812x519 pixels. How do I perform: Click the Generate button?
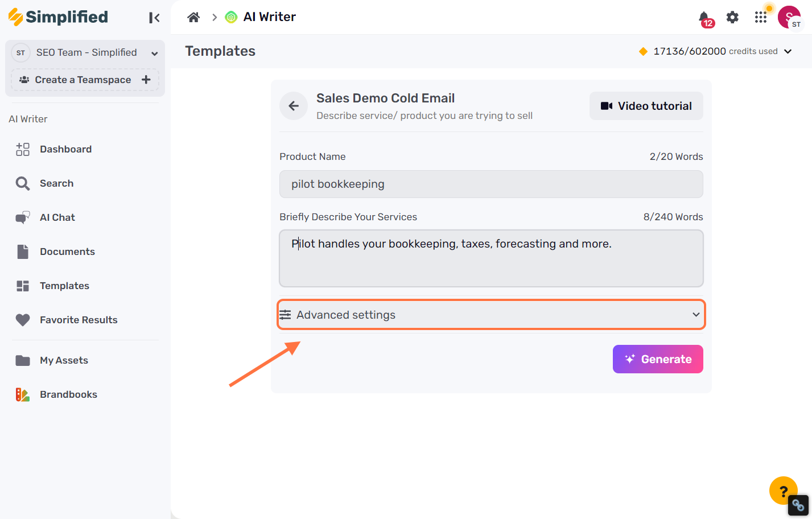[658, 359]
